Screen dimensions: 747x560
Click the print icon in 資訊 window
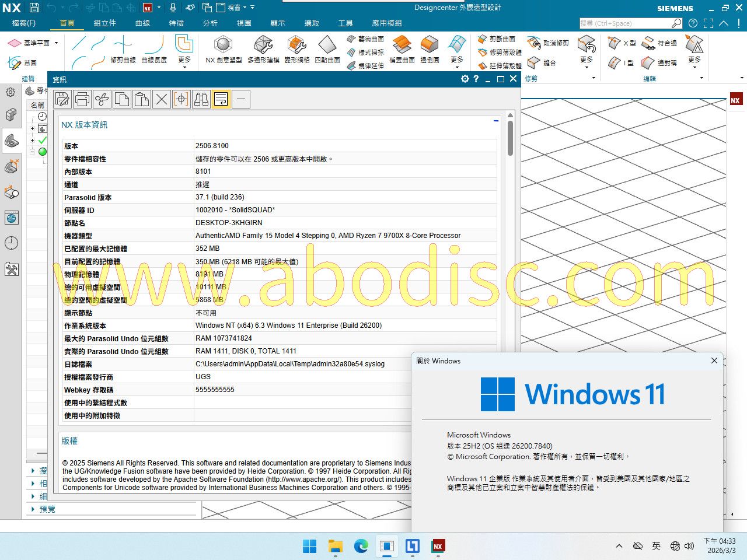pyautogui.click(x=82, y=100)
